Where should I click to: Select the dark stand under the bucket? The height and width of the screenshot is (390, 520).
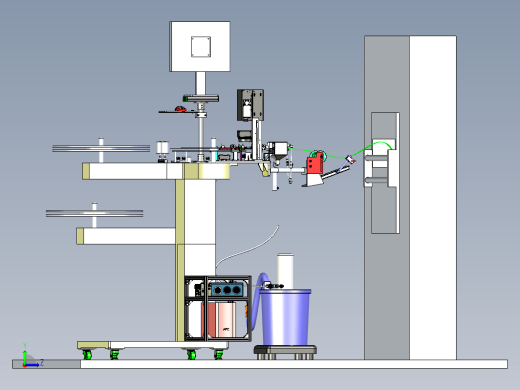(285, 352)
